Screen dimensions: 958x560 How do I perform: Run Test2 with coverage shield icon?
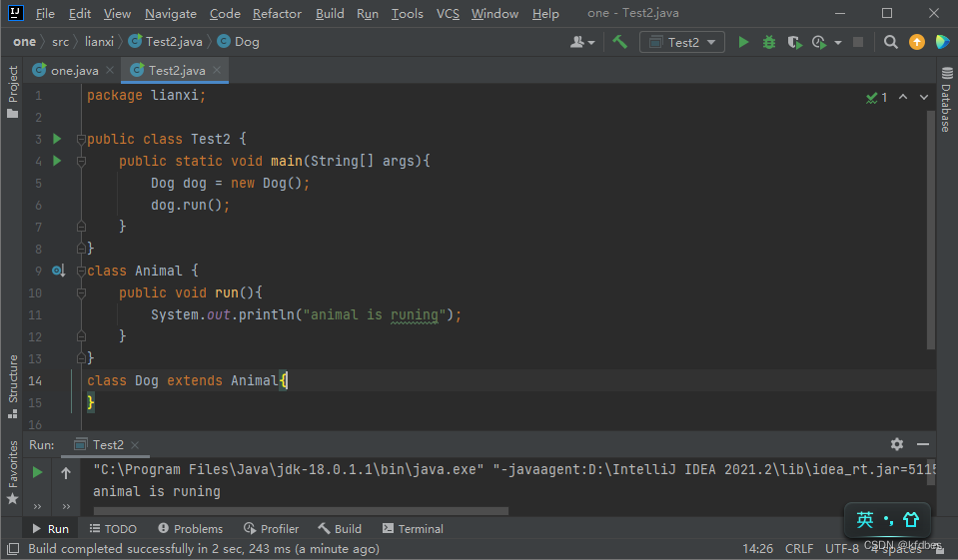pyautogui.click(x=794, y=42)
